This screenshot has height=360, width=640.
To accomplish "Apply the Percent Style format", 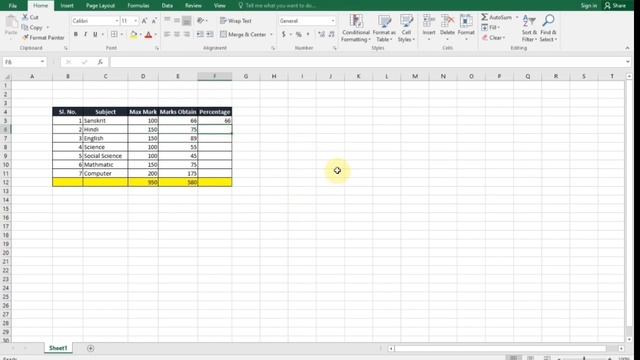I will point(299,35).
